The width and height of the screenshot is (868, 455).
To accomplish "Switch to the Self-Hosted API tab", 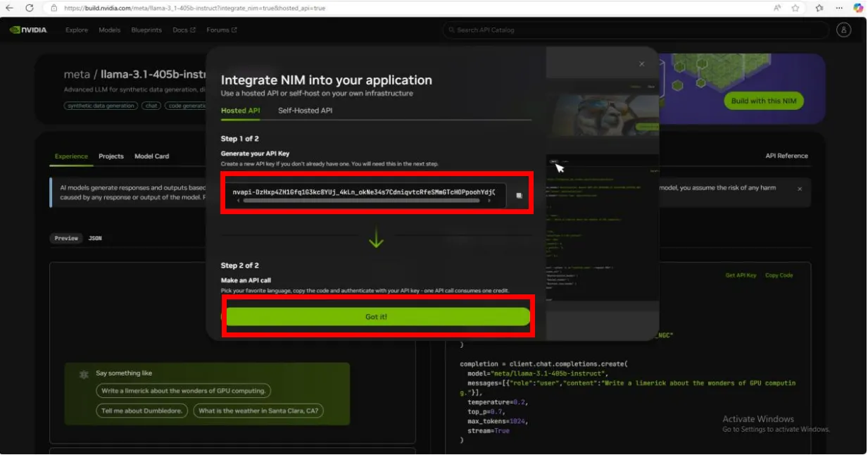I will click(305, 111).
